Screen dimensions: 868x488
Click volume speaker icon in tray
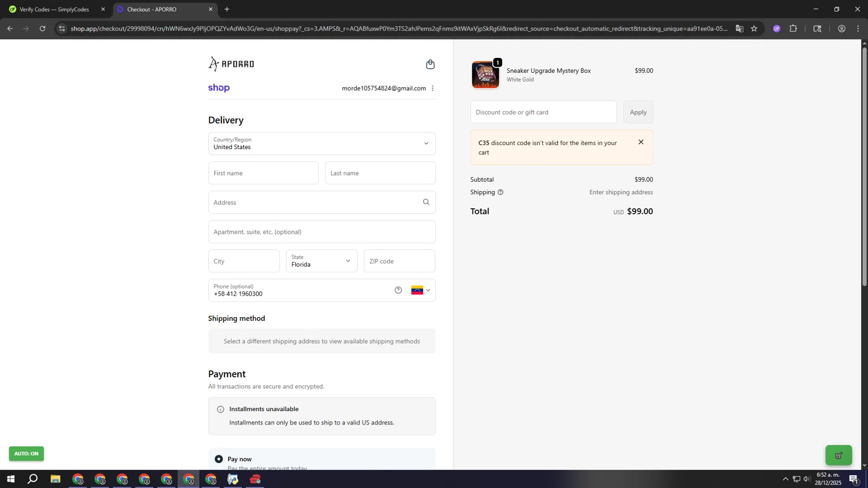(x=807, y=479)
